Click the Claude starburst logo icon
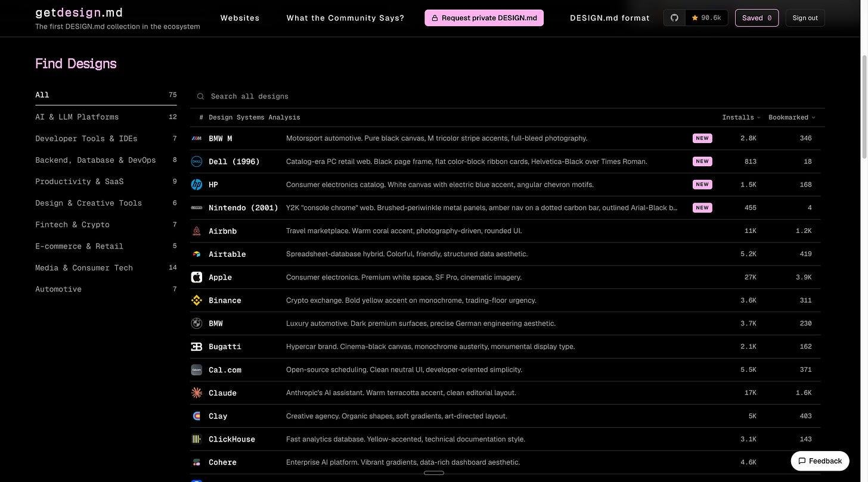The image size is (868, 482). [x=196, y=393]
